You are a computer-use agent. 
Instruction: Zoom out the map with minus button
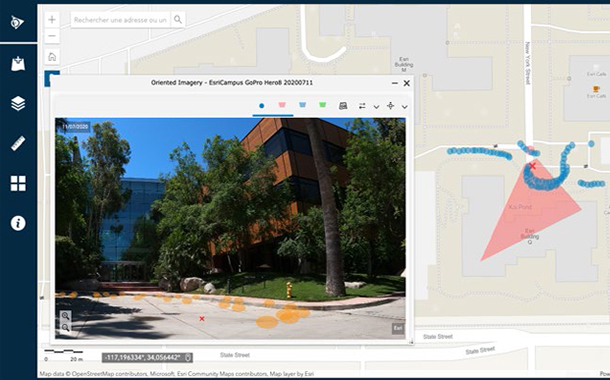point(52,36)
